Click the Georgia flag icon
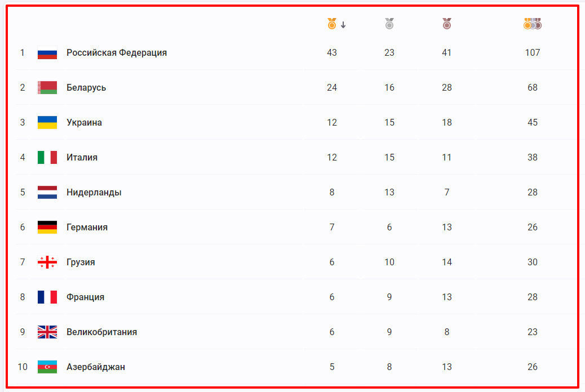 (x=47, y=262)
